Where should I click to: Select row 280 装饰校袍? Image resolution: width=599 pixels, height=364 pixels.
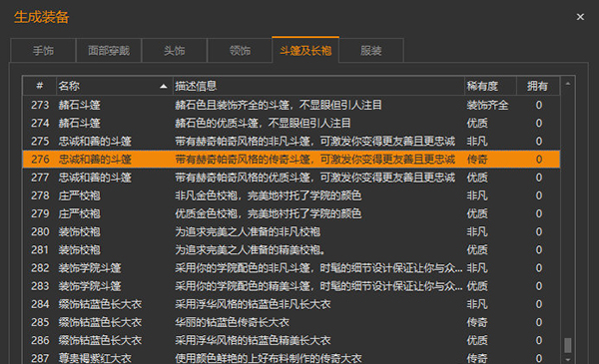292,231
